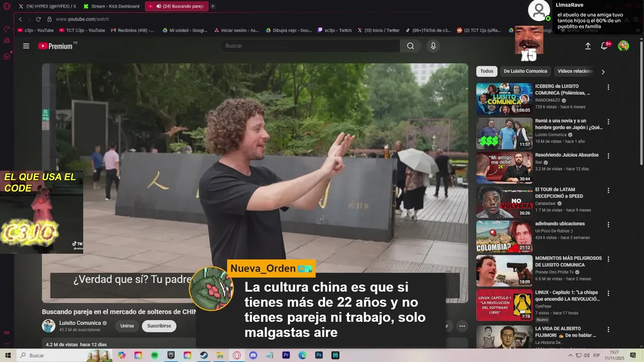Open more actions ellipsis below the video
644x362 pixels.
pyautogui.click(x=462, y=326)
